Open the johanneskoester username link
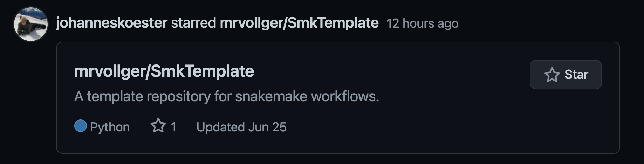The width and height of the screenshot is (644, 164). pos(111,23)
